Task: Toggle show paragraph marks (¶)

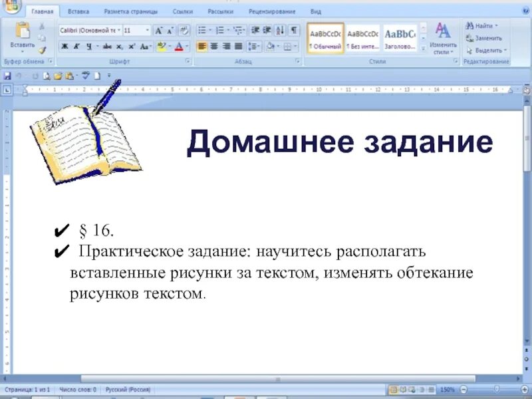Action: point(294,30)
